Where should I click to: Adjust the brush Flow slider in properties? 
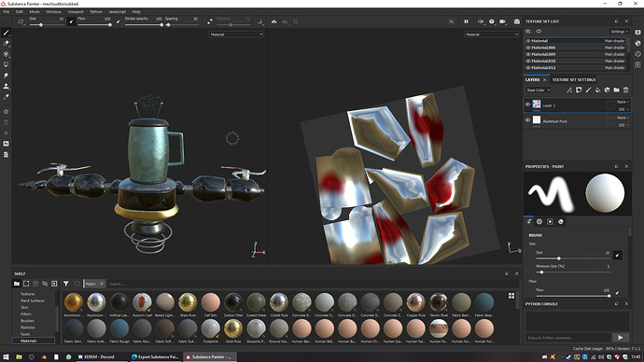(x=572, y=296)
